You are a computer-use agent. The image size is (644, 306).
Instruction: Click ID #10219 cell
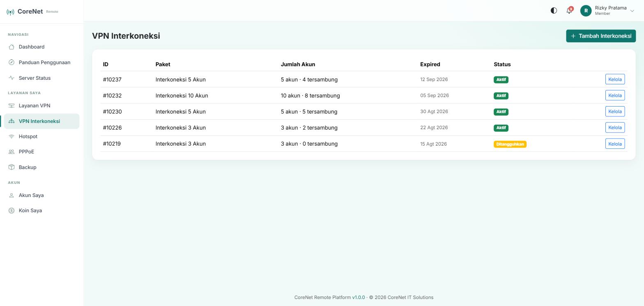112,144
